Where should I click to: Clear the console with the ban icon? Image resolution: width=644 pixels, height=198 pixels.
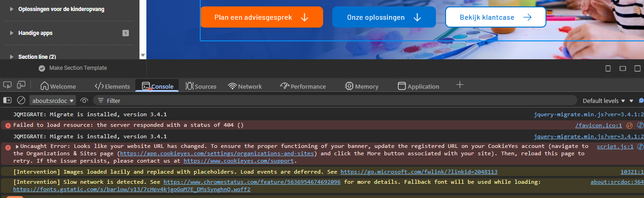pos(21,100)
